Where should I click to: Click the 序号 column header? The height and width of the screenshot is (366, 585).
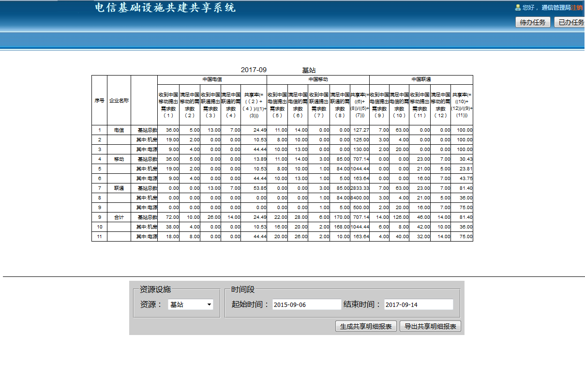[x=99, y=100]
